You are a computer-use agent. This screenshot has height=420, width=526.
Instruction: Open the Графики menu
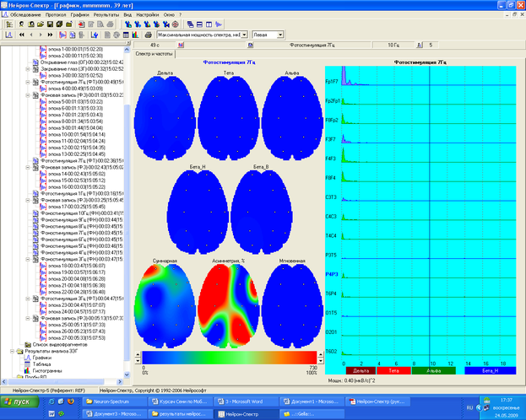coord(80,14)
